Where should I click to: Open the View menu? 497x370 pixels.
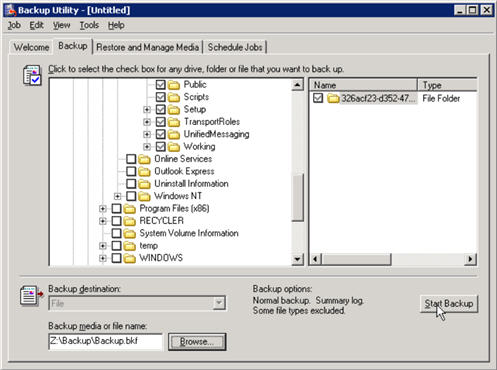point(62,25)
